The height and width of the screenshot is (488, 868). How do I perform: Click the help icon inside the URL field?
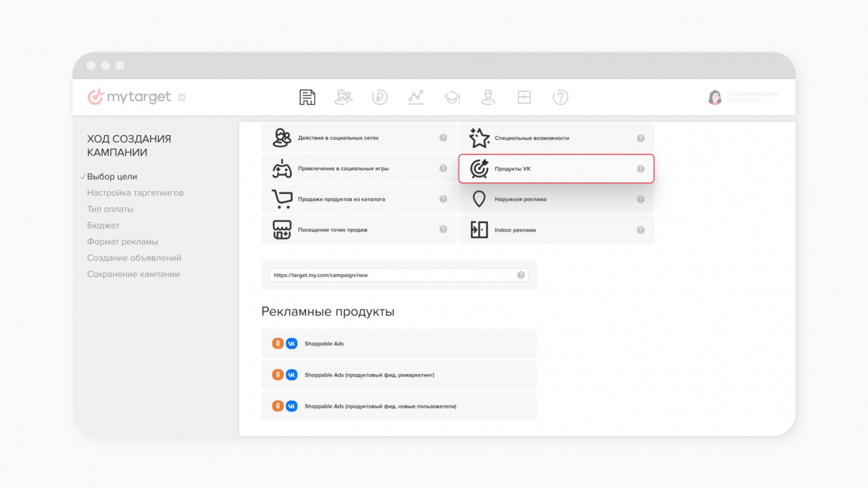click(x=521, y=275)
